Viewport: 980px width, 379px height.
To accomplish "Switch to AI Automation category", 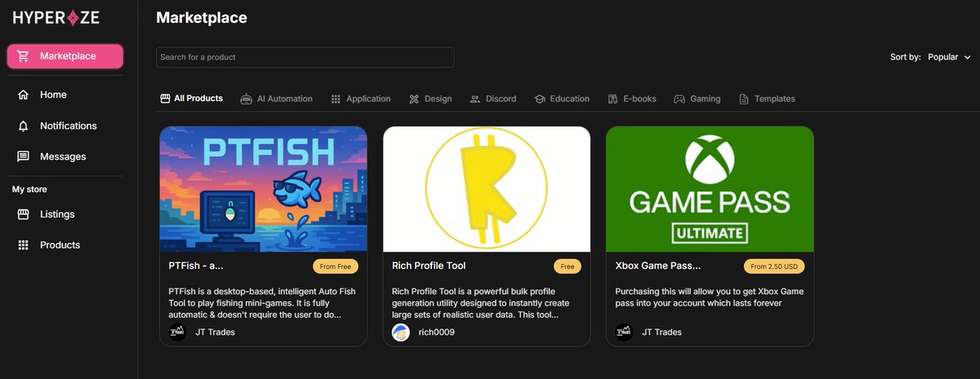I will pos(277,99).
